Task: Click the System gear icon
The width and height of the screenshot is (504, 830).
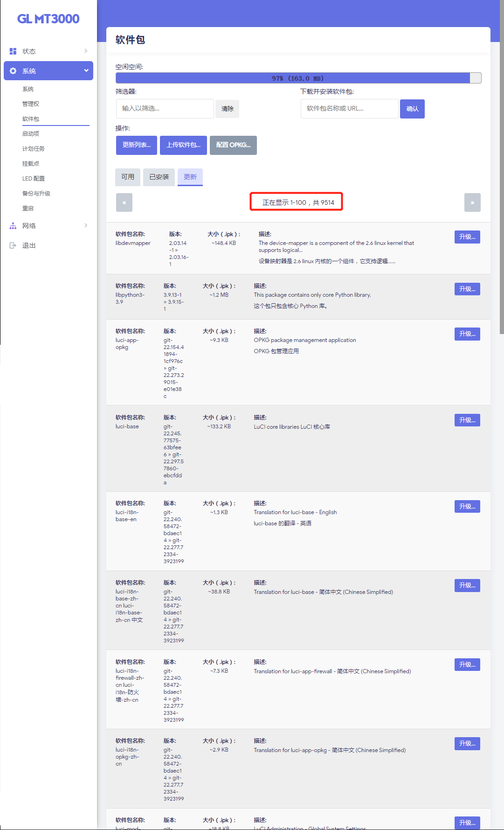Action: tap(13, 71)
